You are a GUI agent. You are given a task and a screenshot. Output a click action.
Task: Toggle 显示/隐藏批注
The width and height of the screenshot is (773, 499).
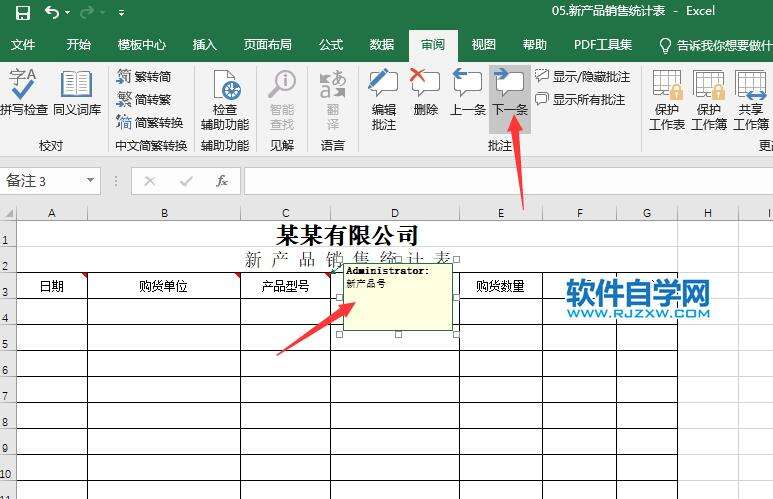(583, 77)
